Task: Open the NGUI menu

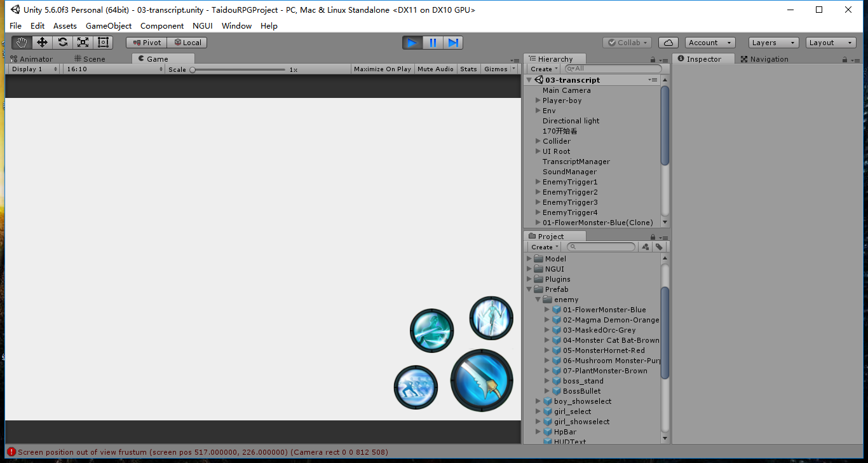Action: (203, 26)
